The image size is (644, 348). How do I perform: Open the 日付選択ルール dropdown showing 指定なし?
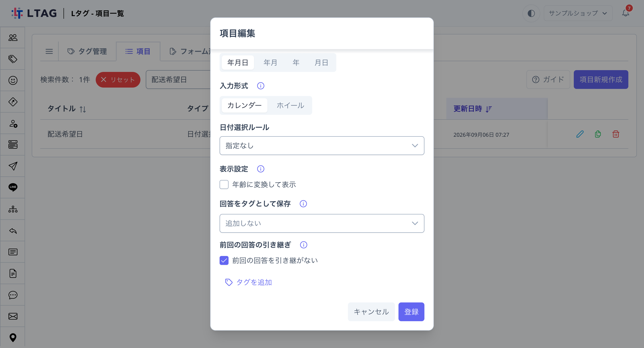tap(322, 146)
